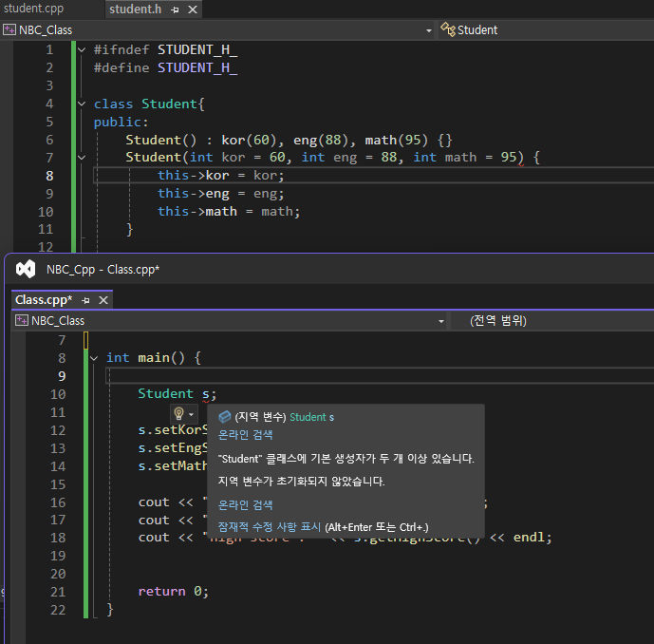
Task: Click the variable s on line 10
Action: [206, 394]
